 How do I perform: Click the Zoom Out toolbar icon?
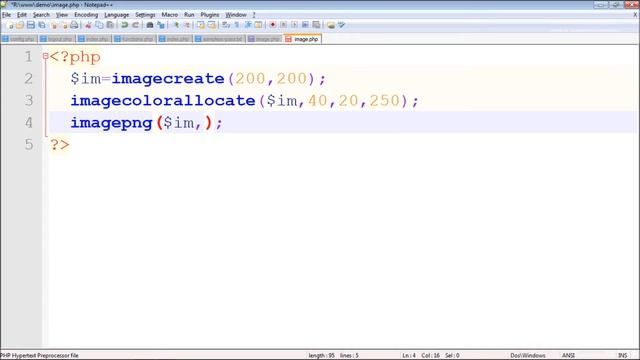[x=187, y=25]
